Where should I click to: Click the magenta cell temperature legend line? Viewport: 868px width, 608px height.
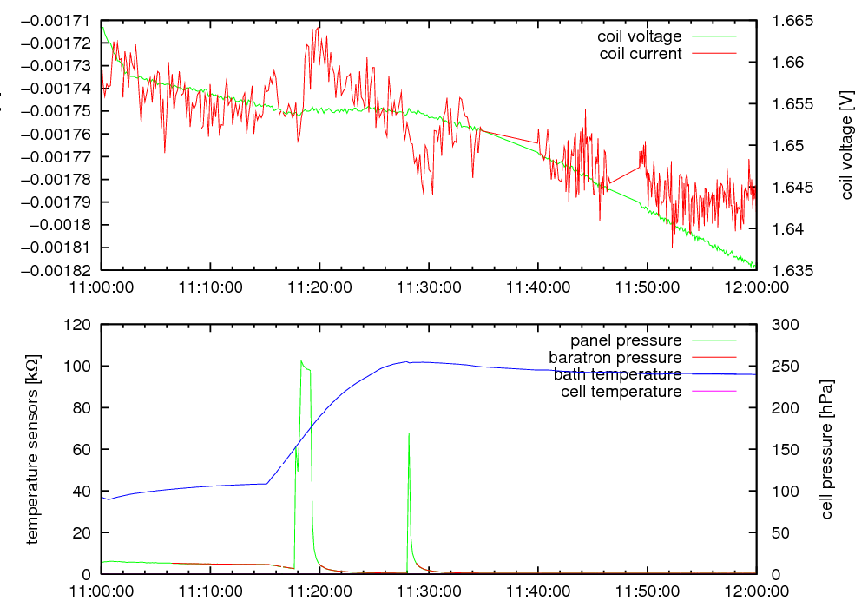(x=713, y=392)
